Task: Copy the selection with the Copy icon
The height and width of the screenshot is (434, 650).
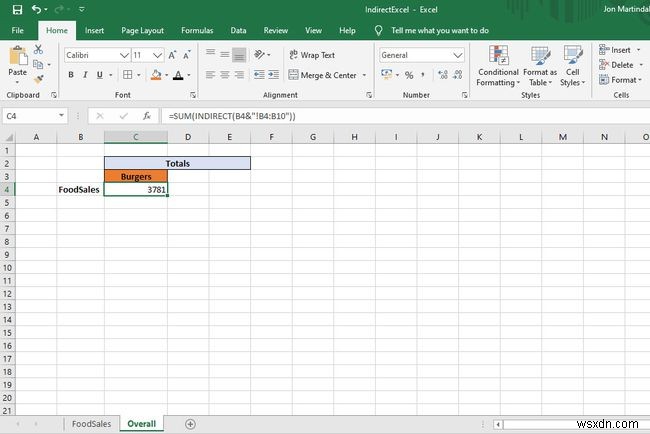Action: click(x=38, y=64)
